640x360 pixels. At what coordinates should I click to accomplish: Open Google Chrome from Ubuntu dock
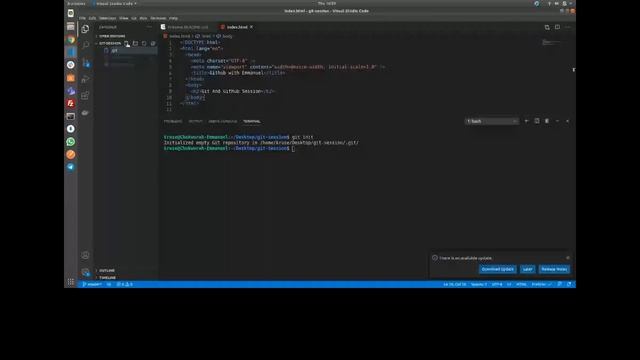71,40
